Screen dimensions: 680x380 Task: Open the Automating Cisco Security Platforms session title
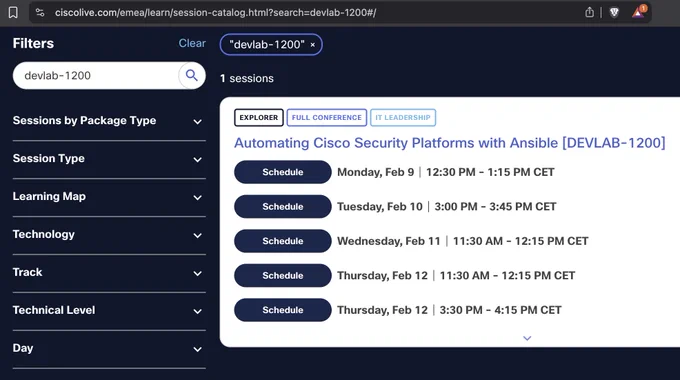pos(450,143)
